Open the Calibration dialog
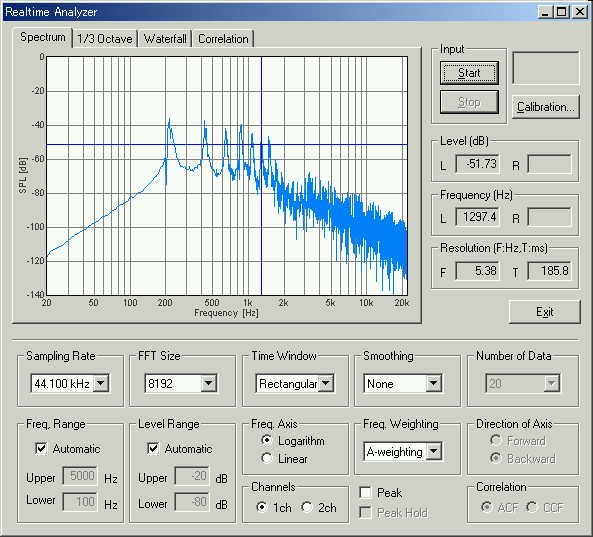 point(545,107)
